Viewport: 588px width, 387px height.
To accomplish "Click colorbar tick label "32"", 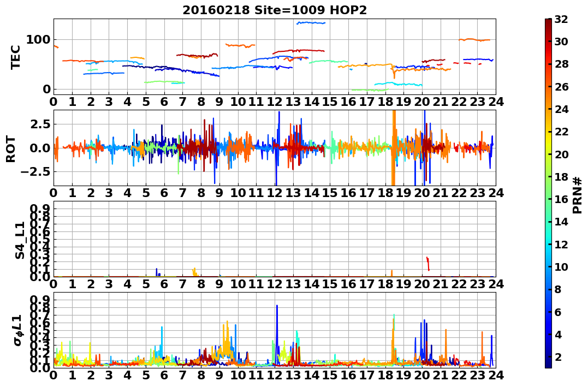I will (561, 19).
